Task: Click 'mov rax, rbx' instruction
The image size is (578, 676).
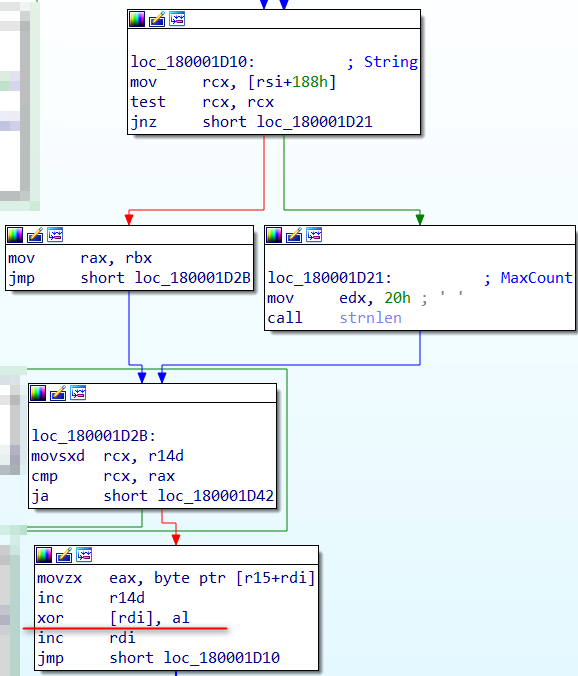Action: (x=80, y=258)
